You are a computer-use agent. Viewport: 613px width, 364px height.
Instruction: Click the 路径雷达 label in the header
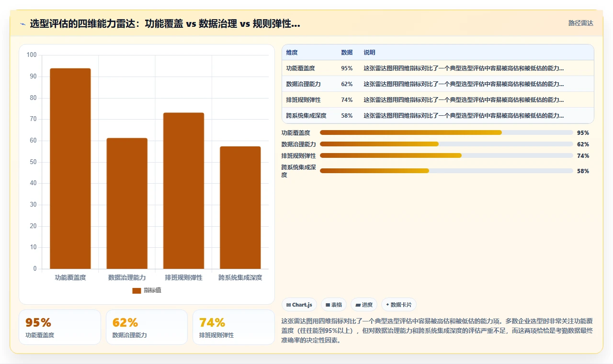(580, 23)
